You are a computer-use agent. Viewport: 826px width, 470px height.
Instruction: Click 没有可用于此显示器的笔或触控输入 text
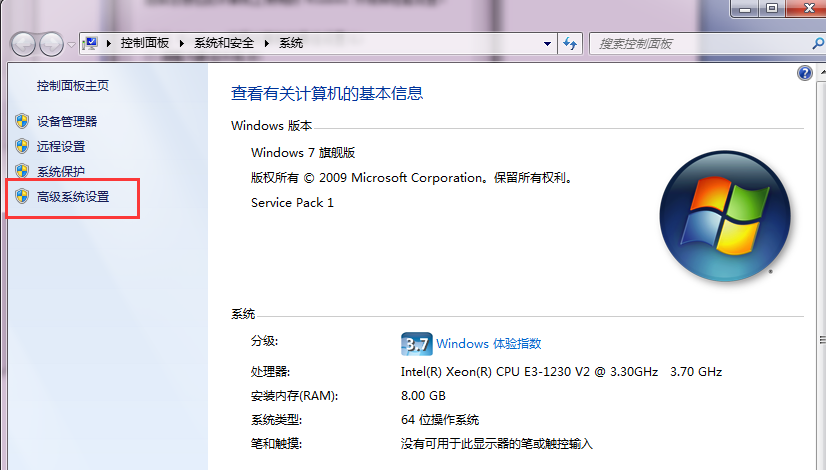coord(496,444)
